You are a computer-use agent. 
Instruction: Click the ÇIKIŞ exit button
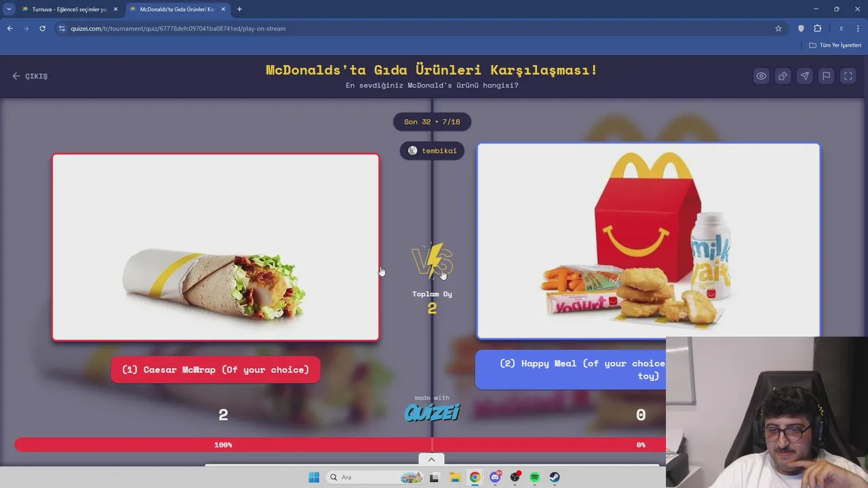[30, 76]
